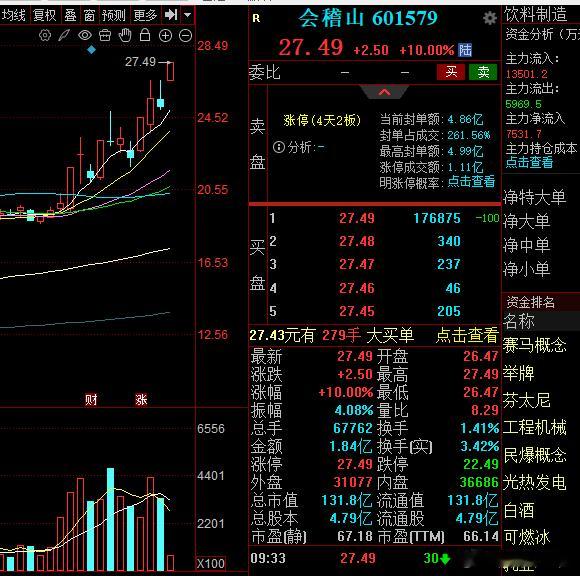Click the green 卖 sell button

click(483, 72)
